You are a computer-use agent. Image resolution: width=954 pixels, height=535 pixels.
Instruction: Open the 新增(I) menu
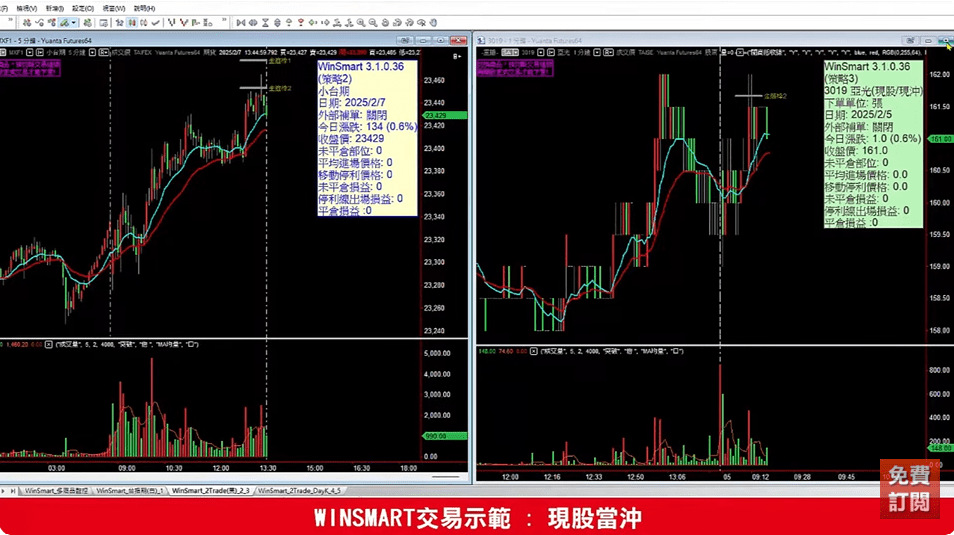click(55, 9)
